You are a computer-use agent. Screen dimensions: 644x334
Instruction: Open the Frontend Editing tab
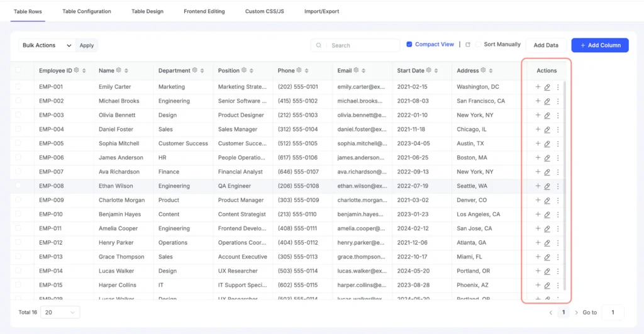[204, 11]
